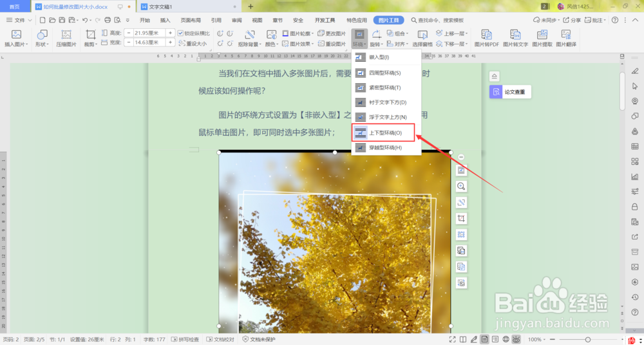Click the 插入图片 insert picture icon
644x345 pixels.
click(16, 35)
